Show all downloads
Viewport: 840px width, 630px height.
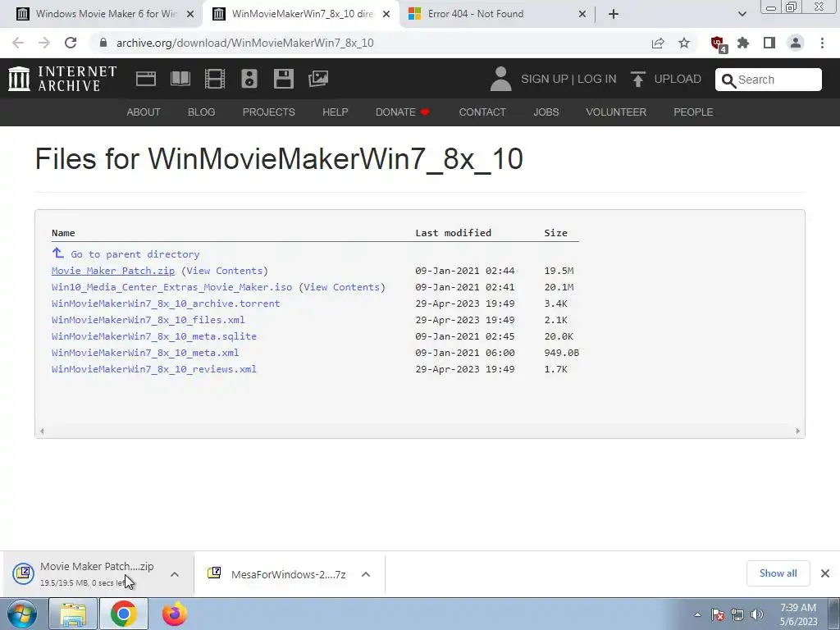tap(778, 573)
